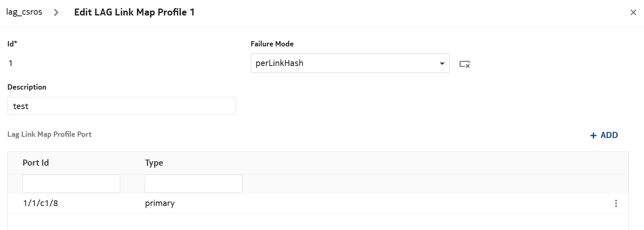
Task: Click the Port Id filter box
Action: (71, 184)
